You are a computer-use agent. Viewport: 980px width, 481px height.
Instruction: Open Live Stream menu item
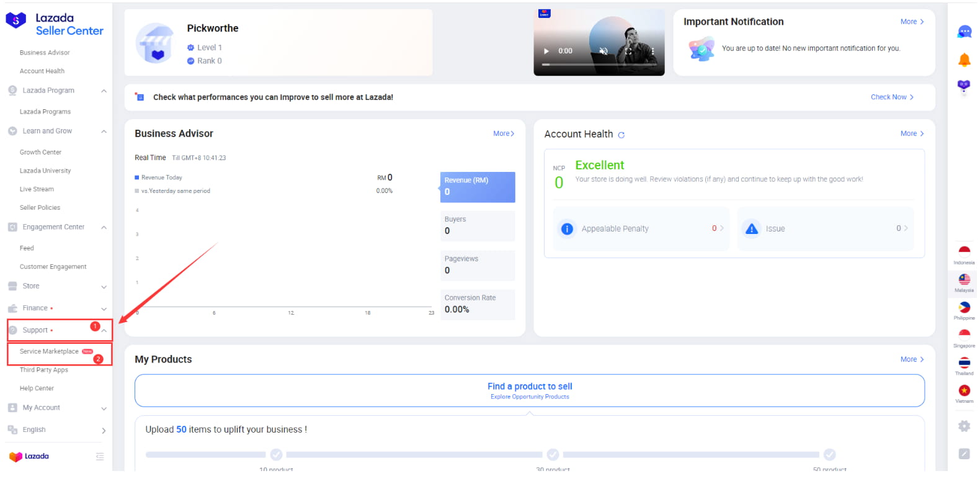click(37, 189)
